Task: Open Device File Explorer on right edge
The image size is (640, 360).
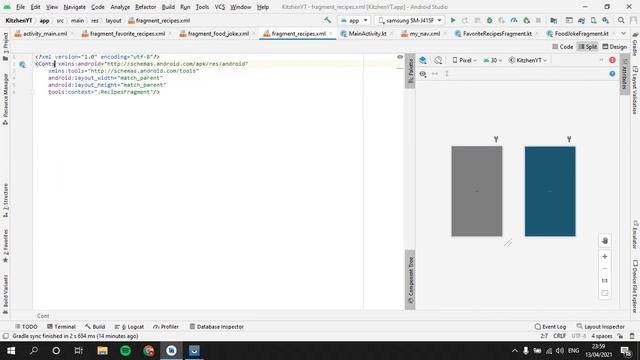Action: (x=635, y=287)
